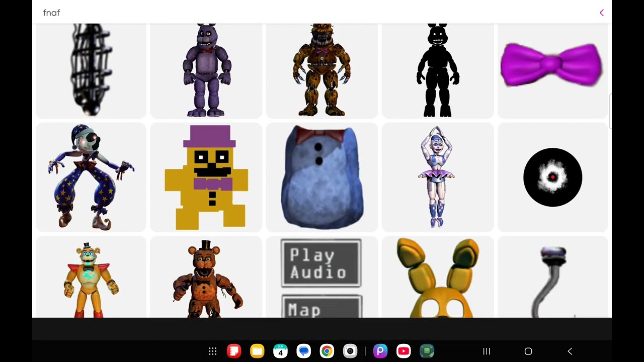Select the golden bunny mask sticker
The height and width of the screenshot is (362, 644).
438,277
